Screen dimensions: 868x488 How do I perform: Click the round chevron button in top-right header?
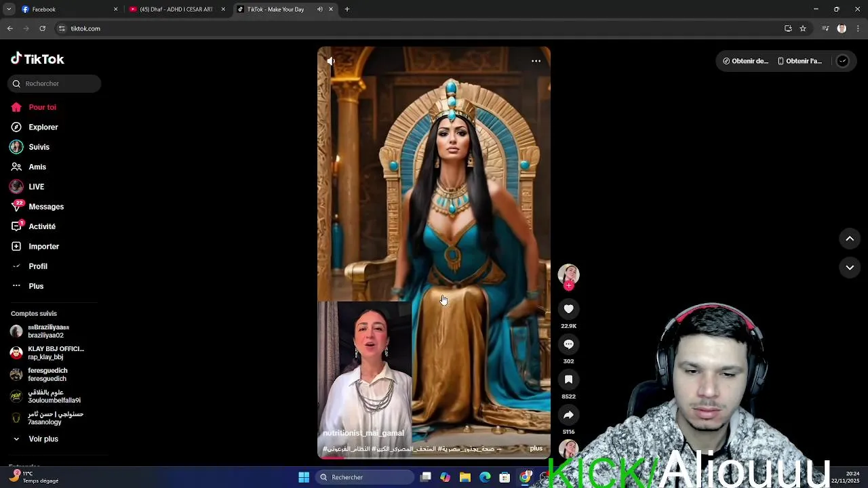pyautogui.click(x=842, y=61)
